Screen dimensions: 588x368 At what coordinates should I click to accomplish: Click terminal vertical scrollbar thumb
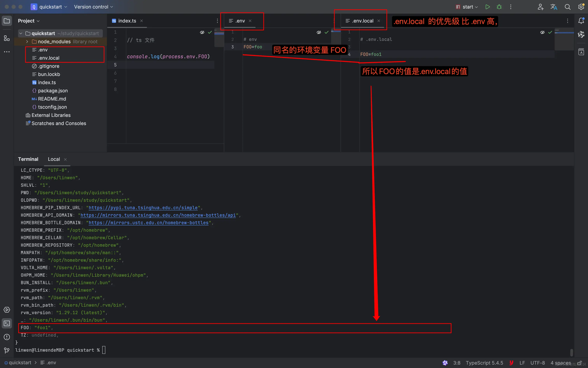[571, 352]
